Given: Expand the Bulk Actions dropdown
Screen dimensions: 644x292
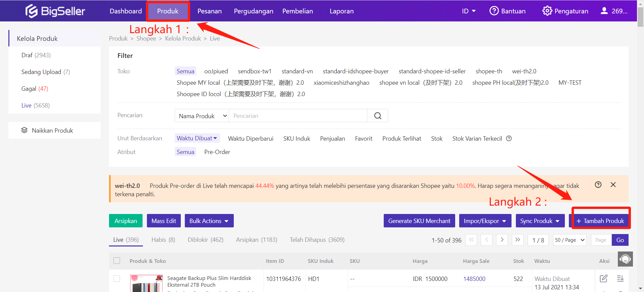Looking at the screenshot, I should [x=209, y=221].
